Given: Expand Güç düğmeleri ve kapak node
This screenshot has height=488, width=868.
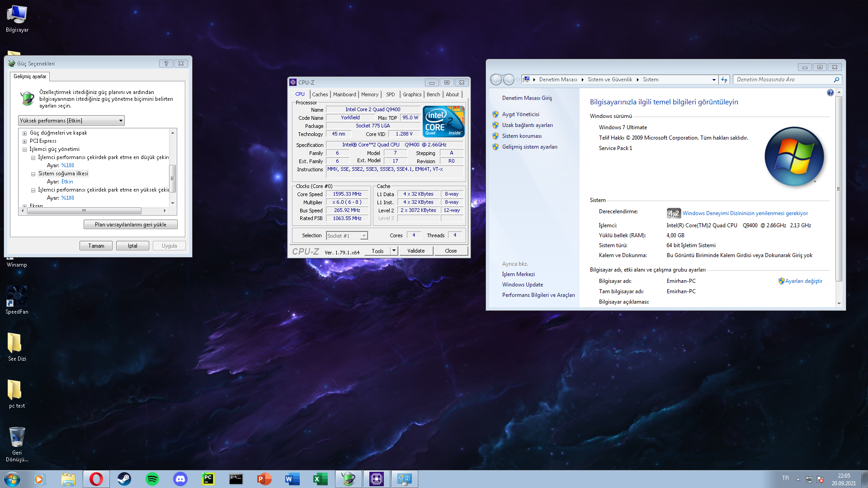Looking at the screenshot, I should pos(25,133).
